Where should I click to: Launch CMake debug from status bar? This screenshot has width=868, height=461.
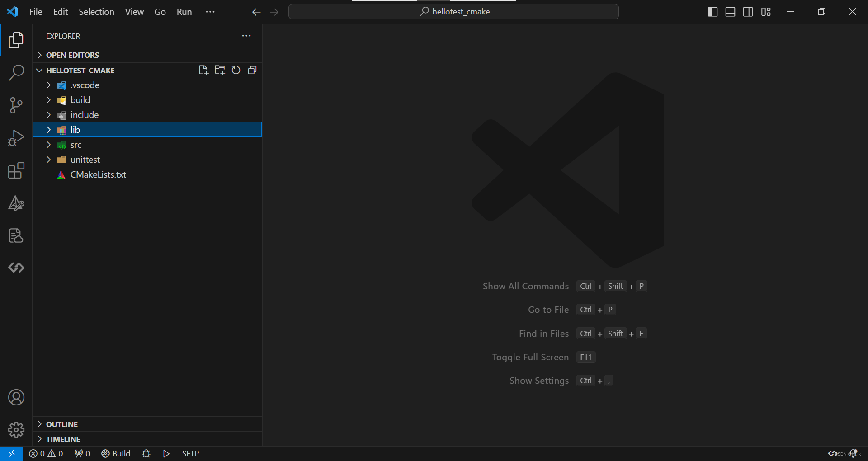[146, 453]
